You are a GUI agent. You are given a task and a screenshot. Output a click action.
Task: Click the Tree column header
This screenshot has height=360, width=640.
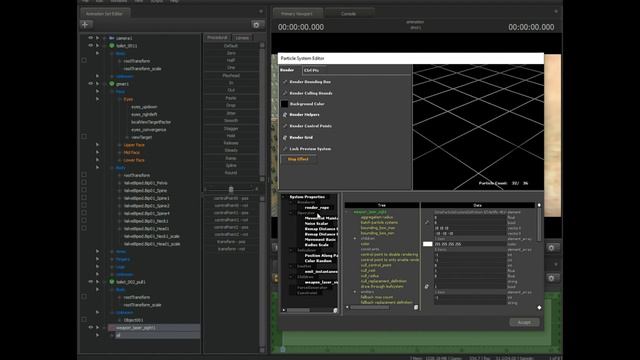pos(382,205)
